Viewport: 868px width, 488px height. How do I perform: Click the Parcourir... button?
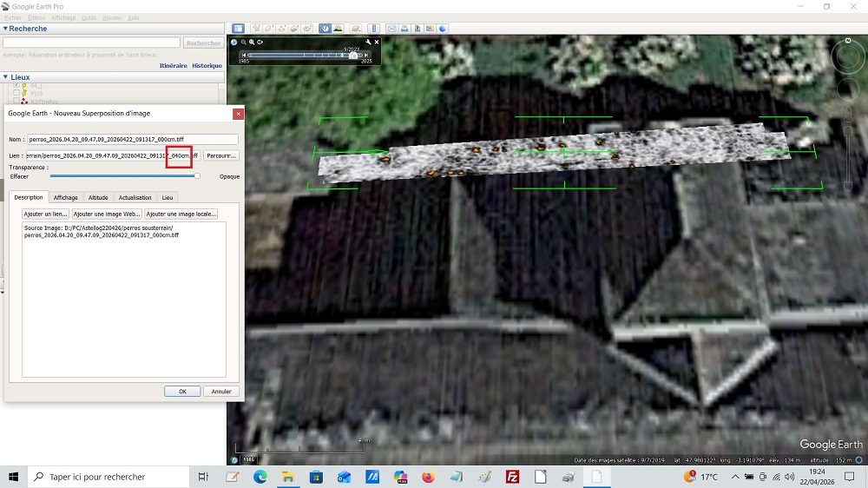click(x=221, y=155)
